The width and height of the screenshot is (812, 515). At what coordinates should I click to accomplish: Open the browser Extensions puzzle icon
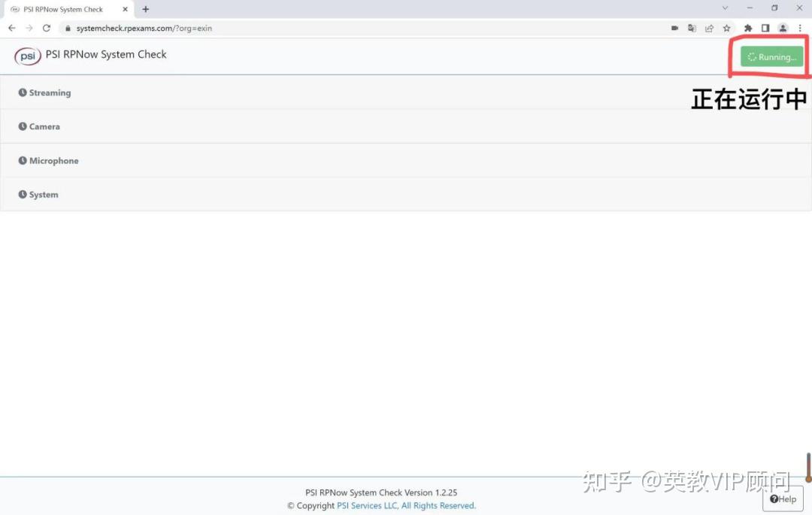(x=748, y=28)
